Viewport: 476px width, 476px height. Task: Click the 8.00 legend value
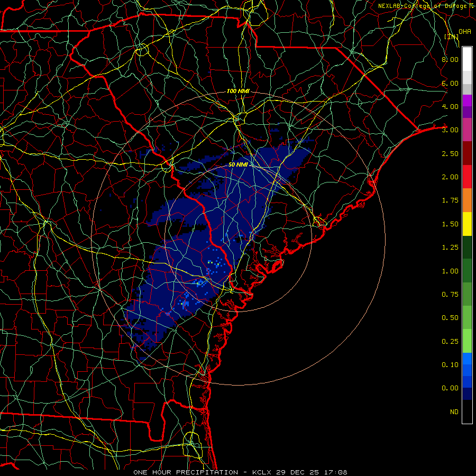(x=450, y=59)
